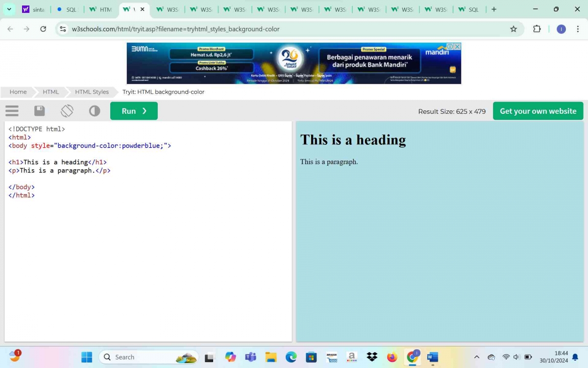Open notifications with the bell icon
The image size is (588, 368).
575,357
